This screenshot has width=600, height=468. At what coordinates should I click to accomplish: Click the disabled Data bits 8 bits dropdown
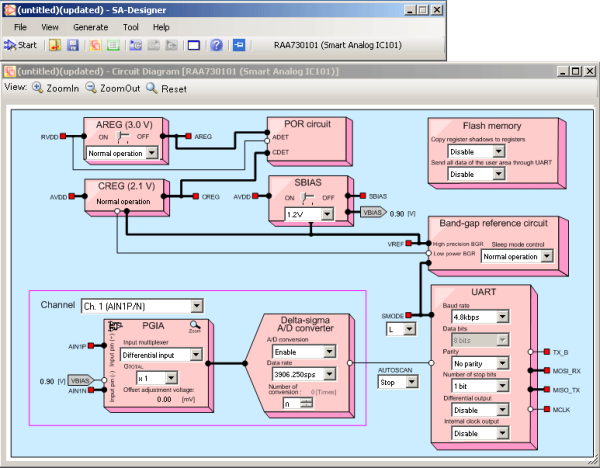(480, 340)
